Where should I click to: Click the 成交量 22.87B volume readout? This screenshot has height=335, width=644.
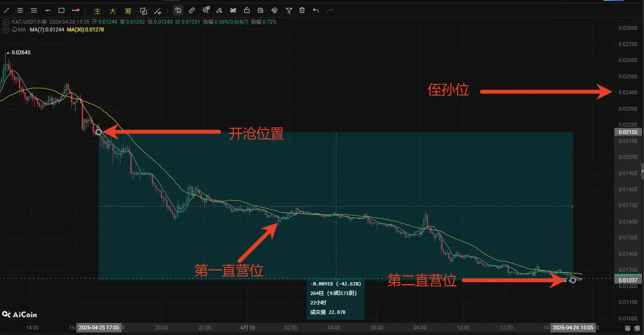[328, 312]
